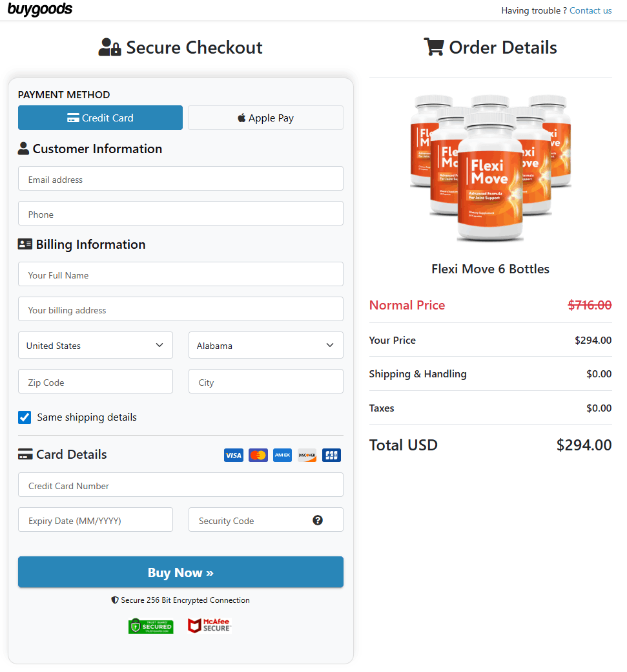This screenshot has height=672, width=627.
Task: Click the American Express card icon
Action: coord(282,456)
